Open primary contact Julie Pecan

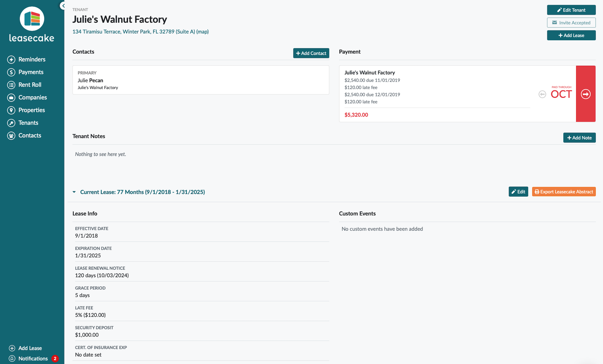pos(90,80)
